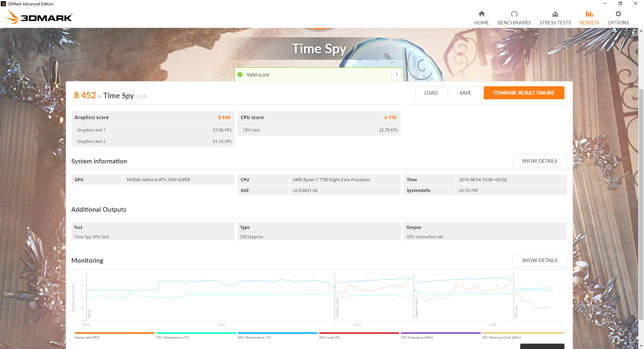Viewport: 644px width, 349px height.
Task: Click the Options gear icon
Action: (x=618, y=14)
